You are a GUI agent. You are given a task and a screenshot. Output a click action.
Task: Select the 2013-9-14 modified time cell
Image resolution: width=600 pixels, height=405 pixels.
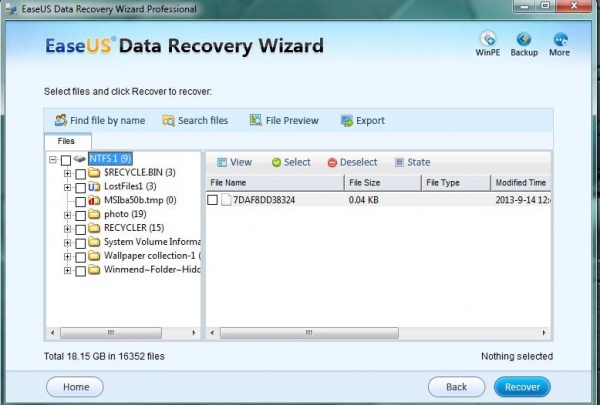523,200
